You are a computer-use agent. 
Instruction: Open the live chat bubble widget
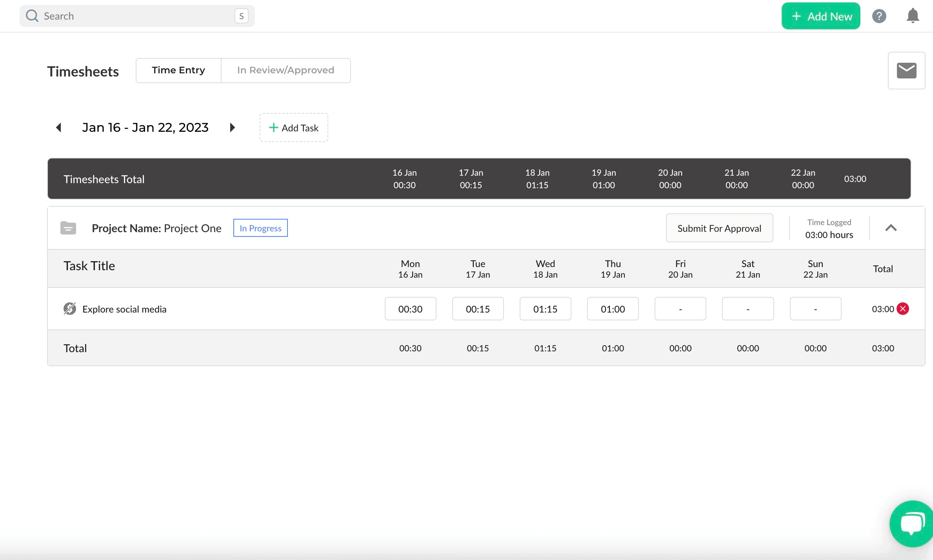(912, 524)
